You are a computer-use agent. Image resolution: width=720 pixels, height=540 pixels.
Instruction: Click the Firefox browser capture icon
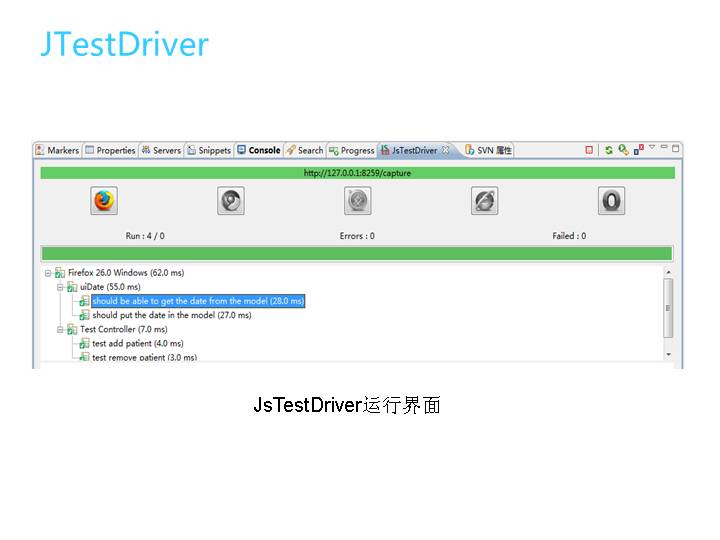pos(104,201)
